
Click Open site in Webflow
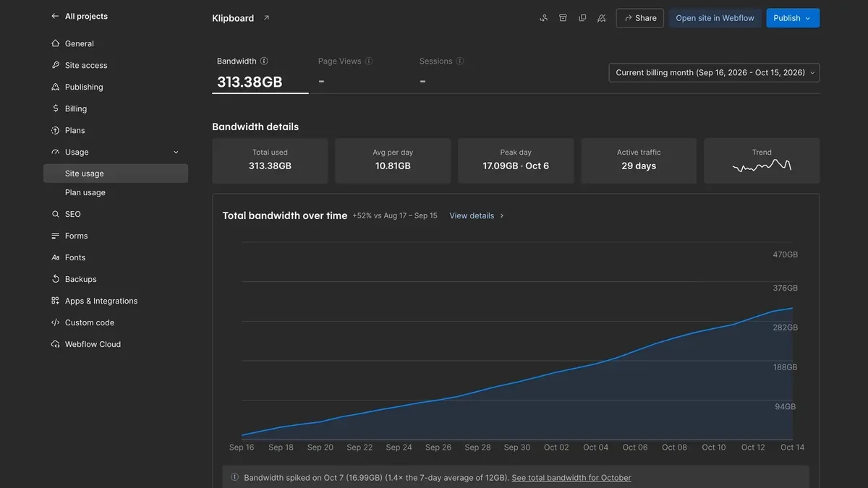pos(715,18)
